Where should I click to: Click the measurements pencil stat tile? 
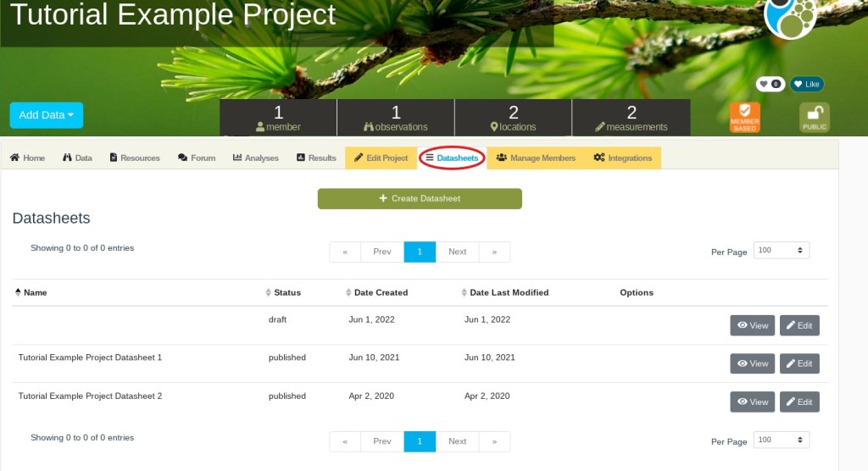click(631, 118)
